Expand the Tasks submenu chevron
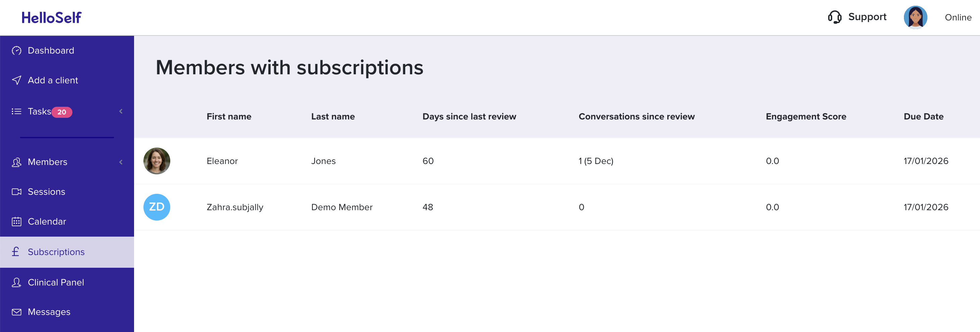This screenshot has width=980, height=332. (x=121, y=111)
